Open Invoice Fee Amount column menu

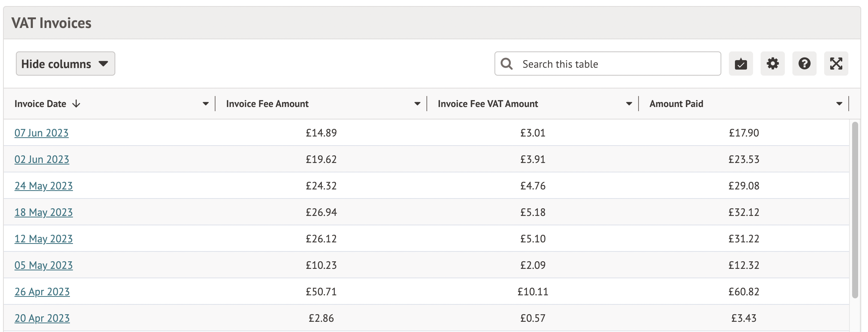tap(417, 104)
